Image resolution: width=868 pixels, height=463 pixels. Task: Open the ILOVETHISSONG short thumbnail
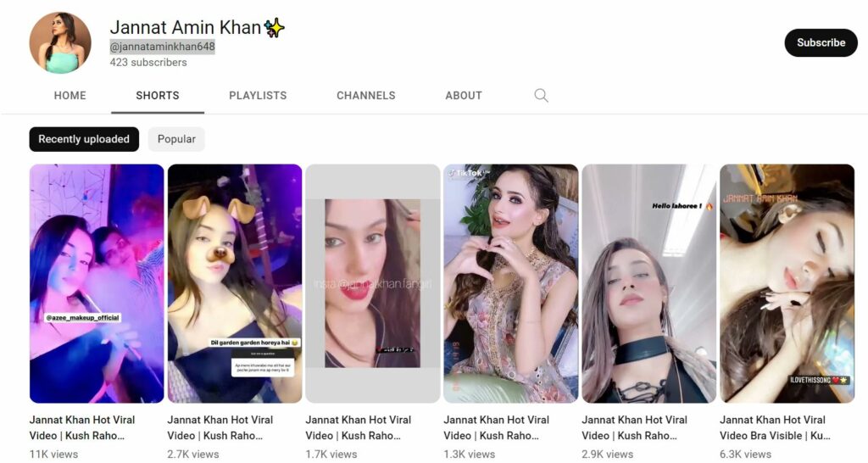(x=787, y=283)
